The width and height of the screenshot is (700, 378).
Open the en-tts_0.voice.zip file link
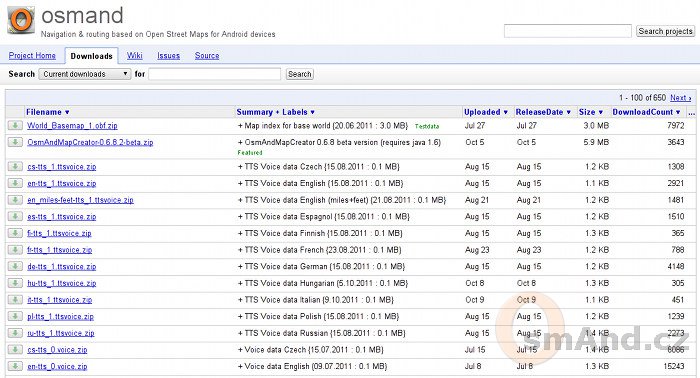[57, 366]
